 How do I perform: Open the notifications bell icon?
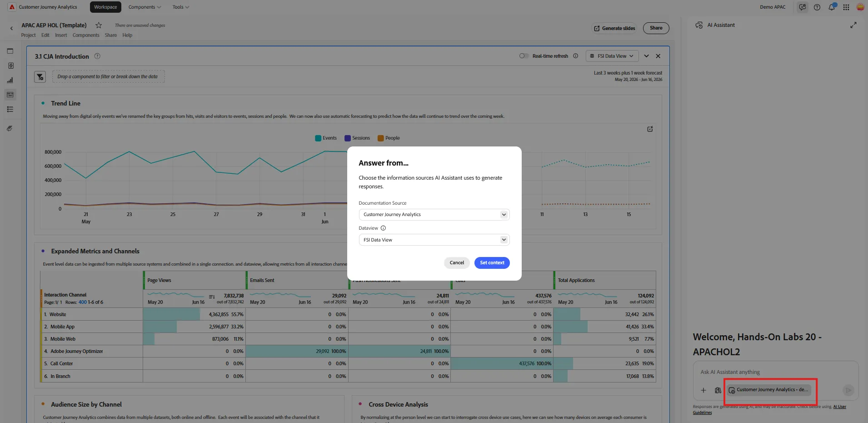click(x=832, y=7)
